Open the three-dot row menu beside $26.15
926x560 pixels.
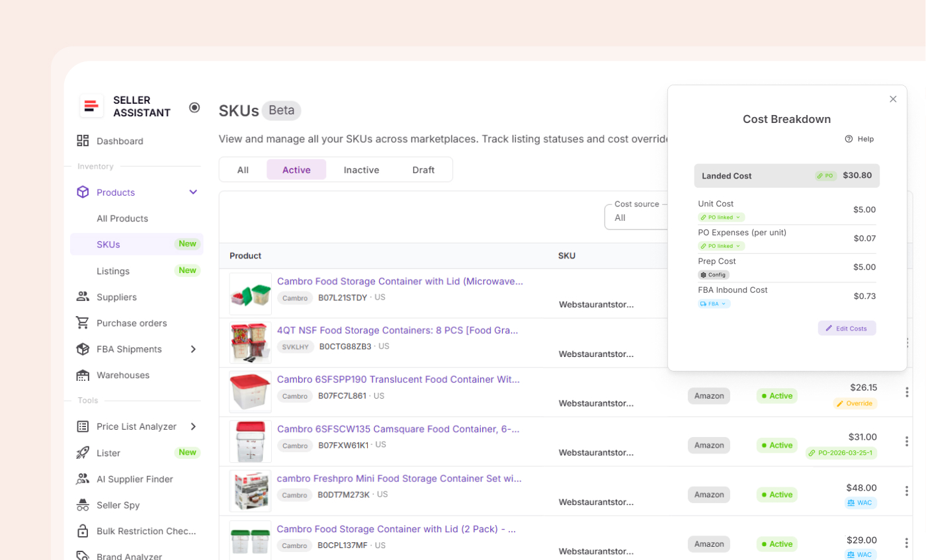[907, 391]
